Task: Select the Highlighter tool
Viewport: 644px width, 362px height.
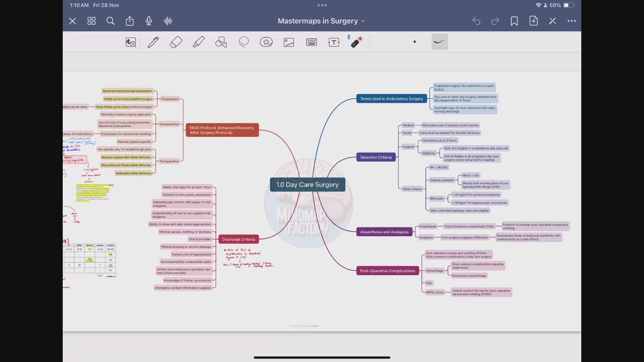Action: tap(199, 42)
